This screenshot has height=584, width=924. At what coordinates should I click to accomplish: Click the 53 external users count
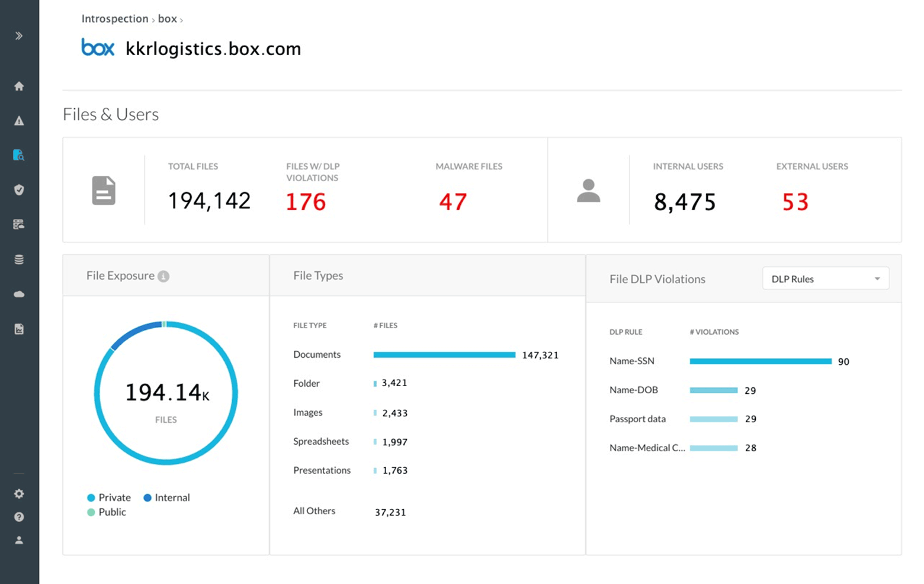(x=795, y=202)
